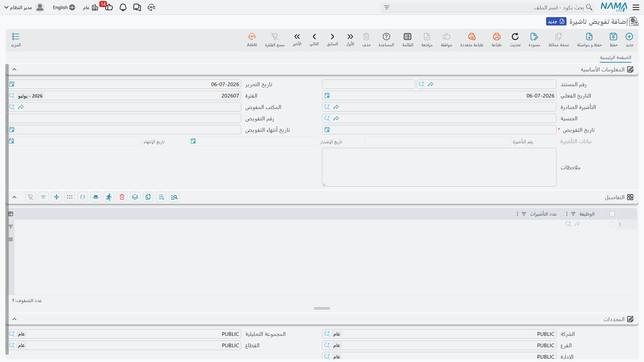
Task: Click the تحديث (Refresh) icon
Action: [515, 37]
